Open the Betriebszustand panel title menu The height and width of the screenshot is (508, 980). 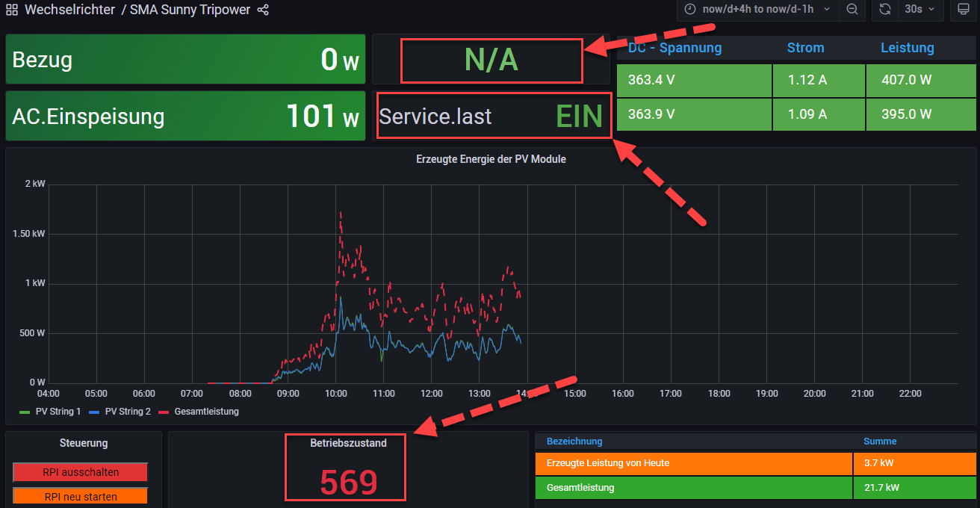coord(348,443)
